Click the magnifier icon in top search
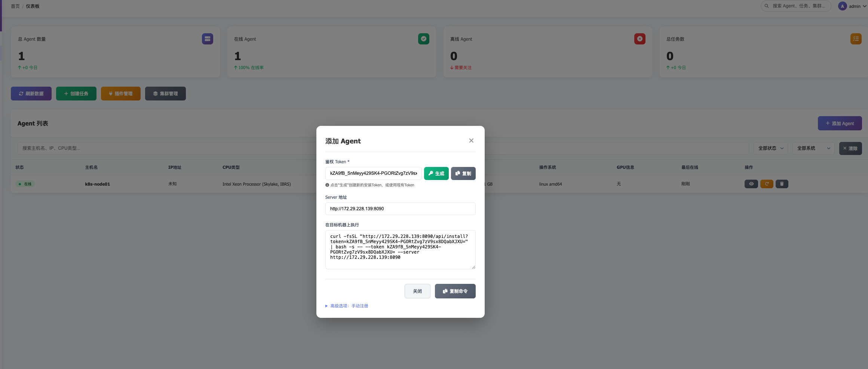The width and height of the screenshot is (868, 369). click(767, 6)
